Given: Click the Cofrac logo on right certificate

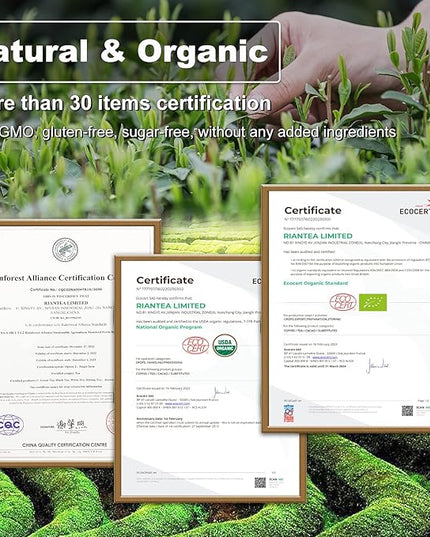Looking at the screenshot, I should coord(289,413).
